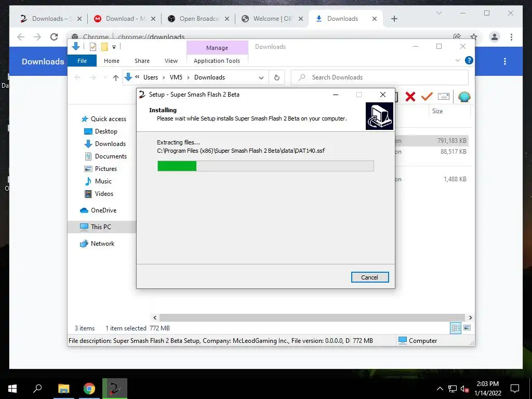Image resolution: width=532 pixels, height=399 pixels.
Task: Open the File tab in Explorer
Action: [82, 61]
